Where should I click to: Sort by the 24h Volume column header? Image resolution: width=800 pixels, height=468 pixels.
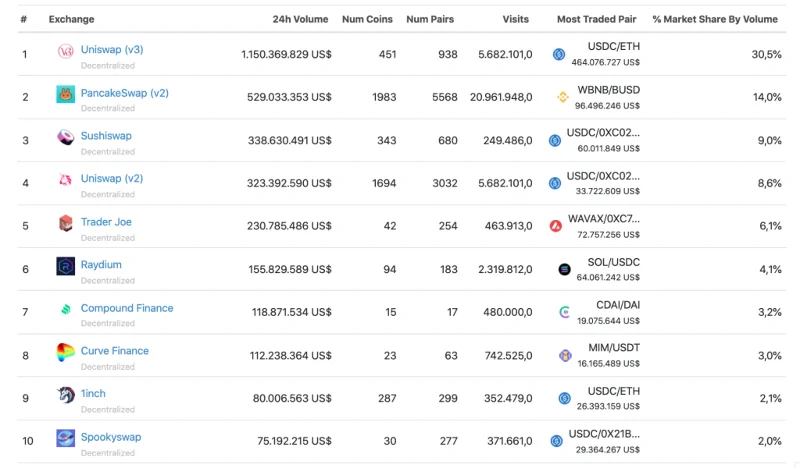click(300, 19)
